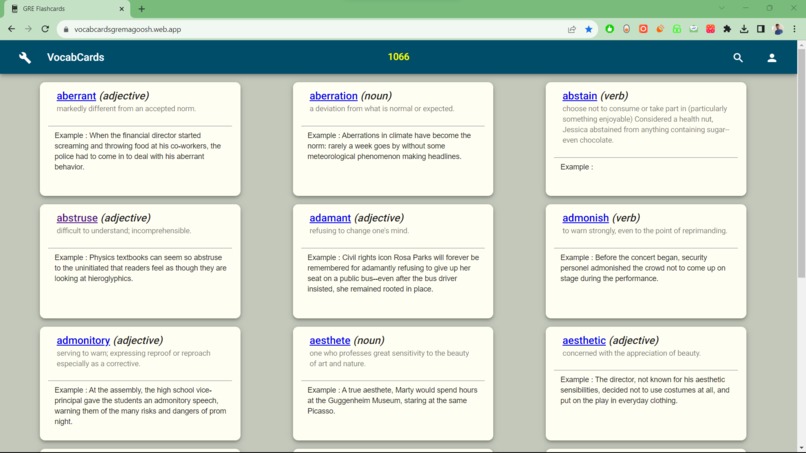The image size is (806, 453).
Task: Open the Chrome three-dot menu
Action: click(795, 29)
